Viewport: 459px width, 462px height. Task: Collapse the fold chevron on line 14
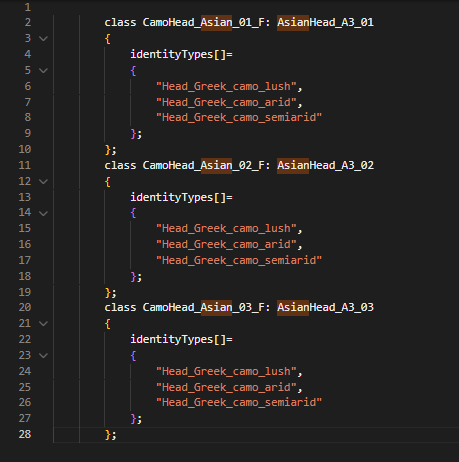coord(43,213)
